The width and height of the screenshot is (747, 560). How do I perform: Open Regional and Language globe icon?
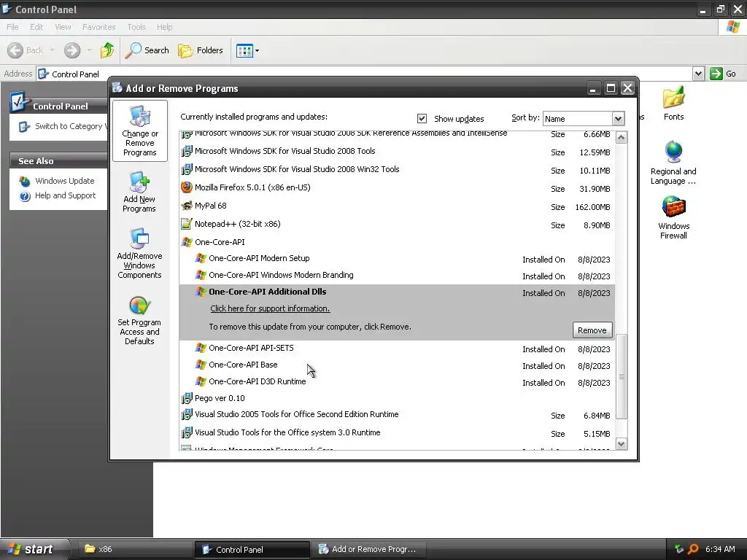coord(673,152)
